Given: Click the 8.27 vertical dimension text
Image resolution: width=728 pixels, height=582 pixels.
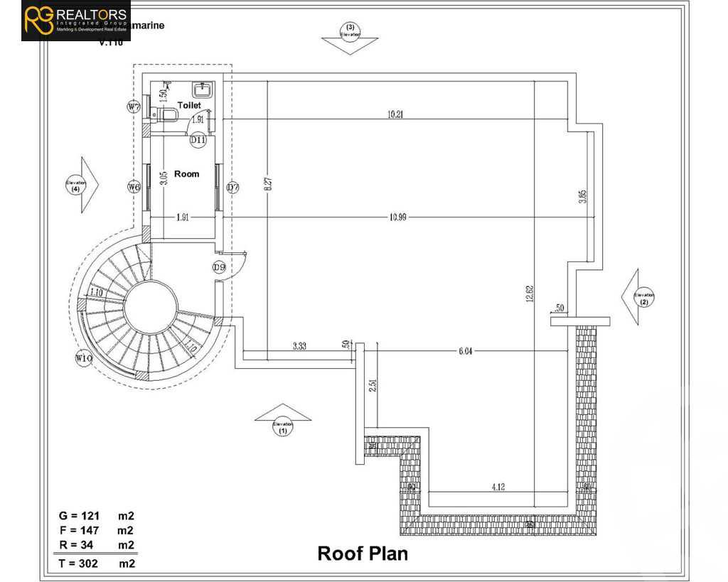Looking at the screenshot, I should tap(268, 184).
